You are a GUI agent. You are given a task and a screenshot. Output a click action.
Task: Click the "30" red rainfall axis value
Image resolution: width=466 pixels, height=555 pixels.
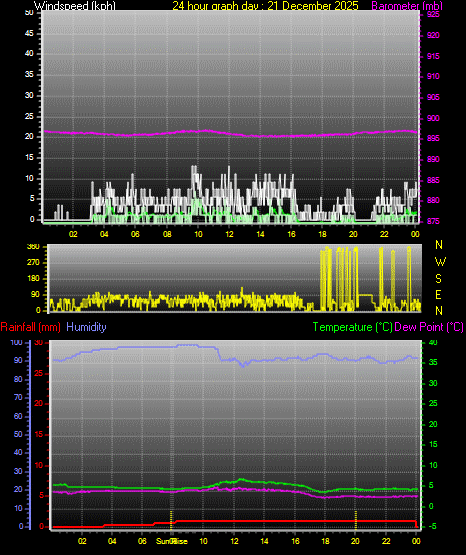pos(39,343)
